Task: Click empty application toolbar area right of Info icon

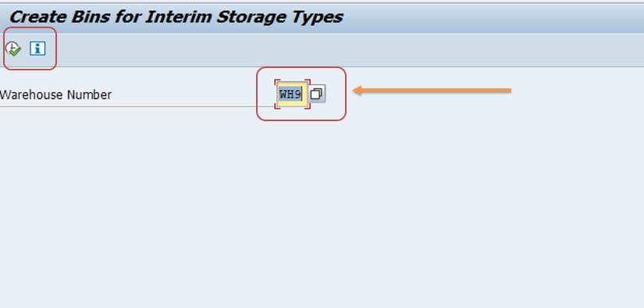Action: pos(349,50)
